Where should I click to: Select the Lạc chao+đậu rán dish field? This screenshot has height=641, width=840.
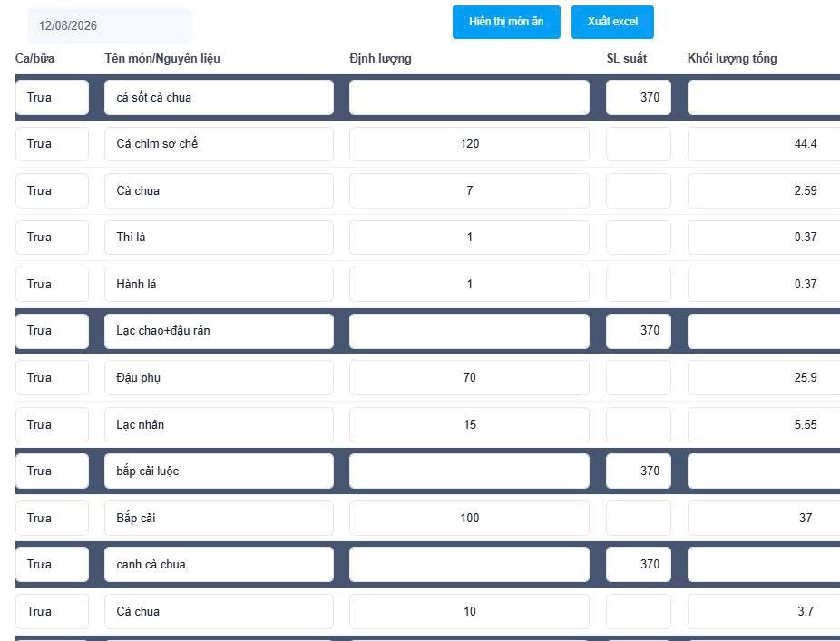click(x=219, y=331)
